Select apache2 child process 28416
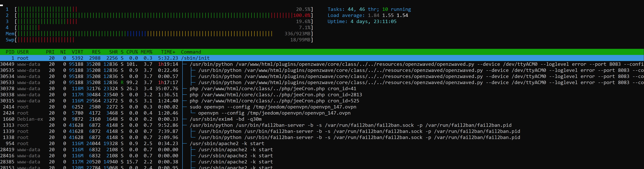 [322, 156]
